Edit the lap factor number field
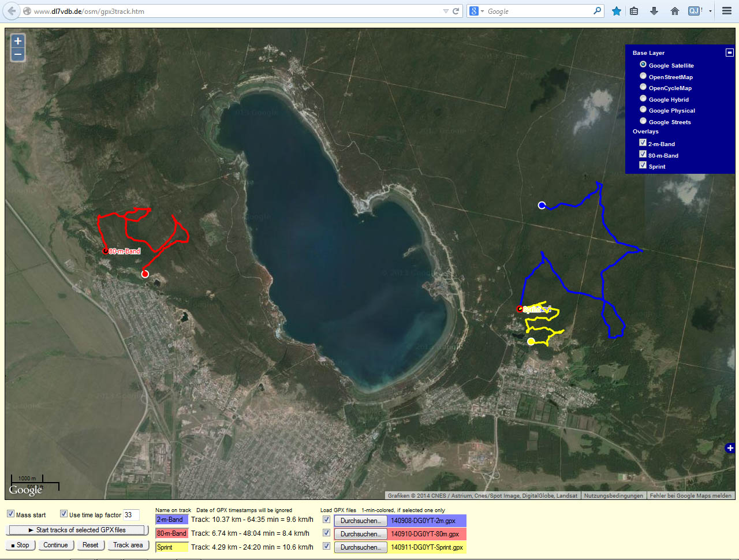The image size is (739, 560). (131, 515)
